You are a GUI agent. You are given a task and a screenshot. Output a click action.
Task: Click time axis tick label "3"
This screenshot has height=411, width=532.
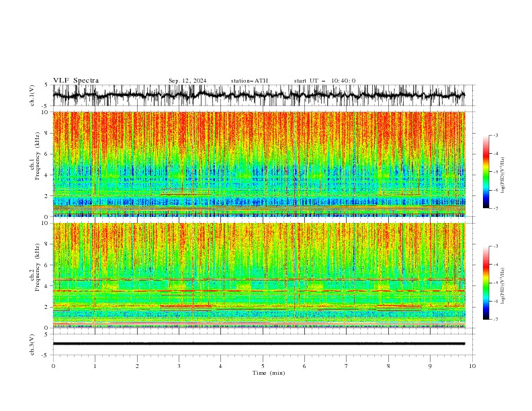[x=179, y=366]
